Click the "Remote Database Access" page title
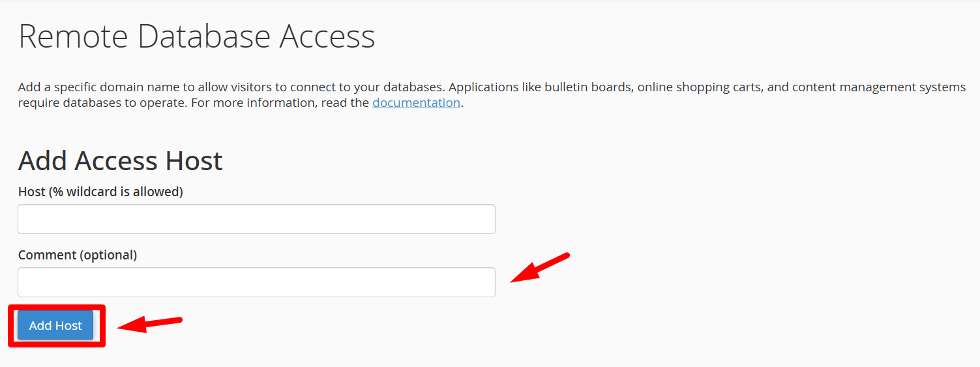The height and width of the screenshot is (367, 980). point(196,37)
